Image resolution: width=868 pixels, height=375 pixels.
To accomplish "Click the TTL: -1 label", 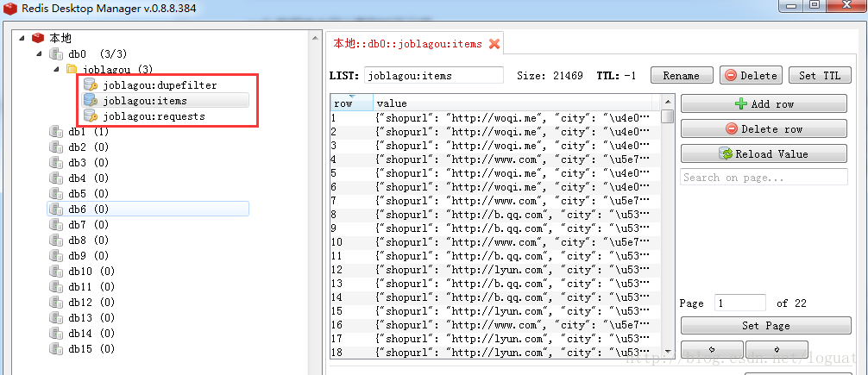I will click(616, 75).
